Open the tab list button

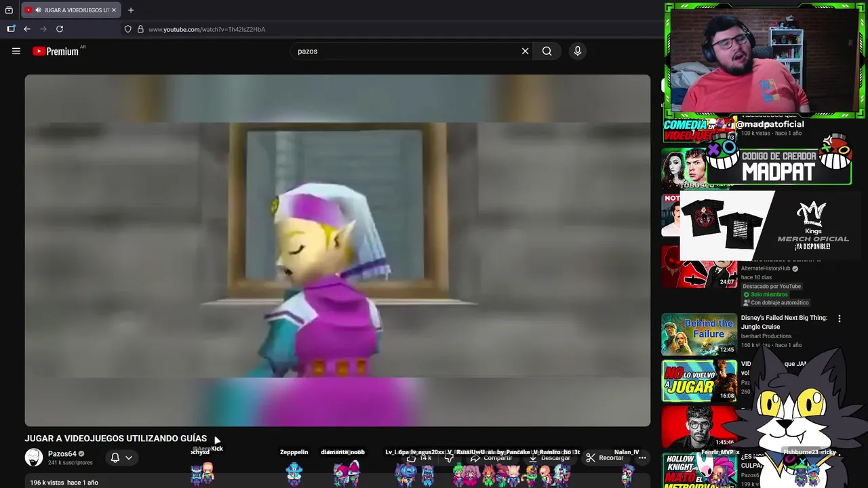9,10
